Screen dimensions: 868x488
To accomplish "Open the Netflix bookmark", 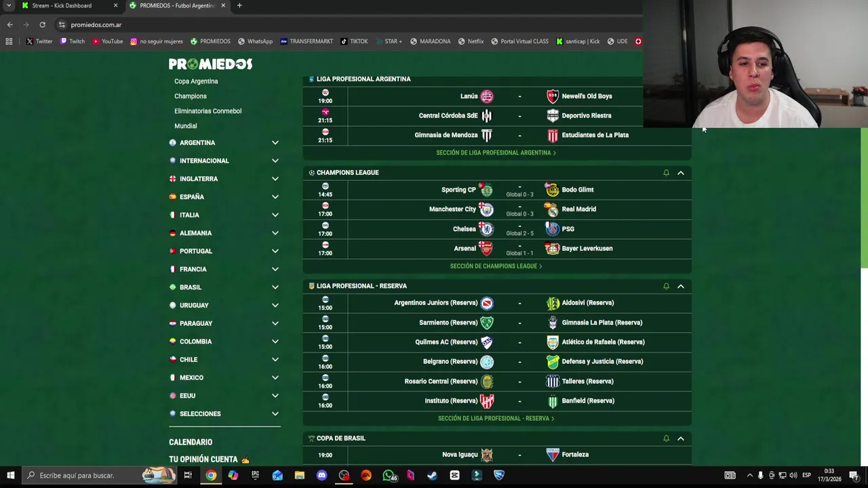I will (471, 41).
